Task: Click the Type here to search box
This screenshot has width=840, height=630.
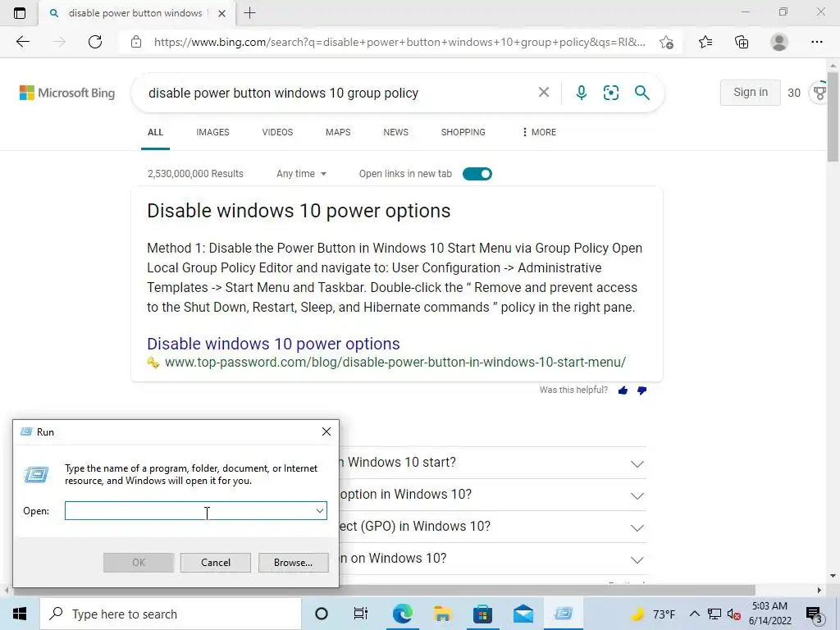Action: 171,614
